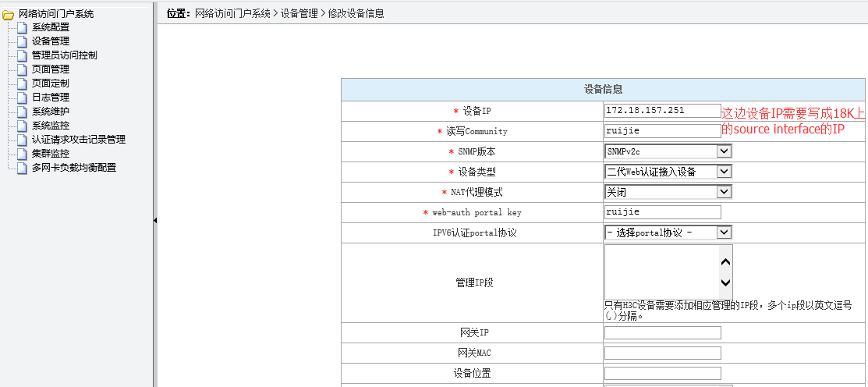This screenshot has width=868, height=387.
Task: Click the page icon beside 认证请求攻击记录管理
Action: click(22, 140)
